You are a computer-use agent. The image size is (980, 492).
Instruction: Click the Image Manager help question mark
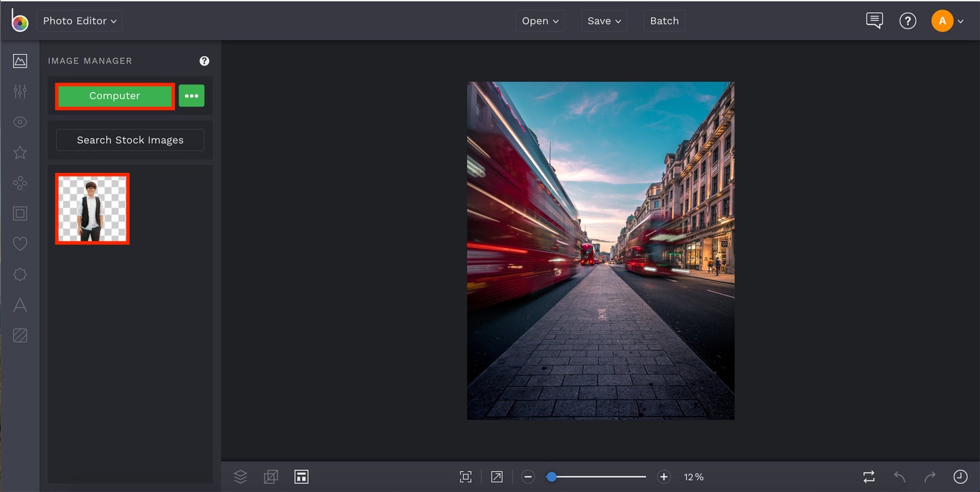coord(204,60)
